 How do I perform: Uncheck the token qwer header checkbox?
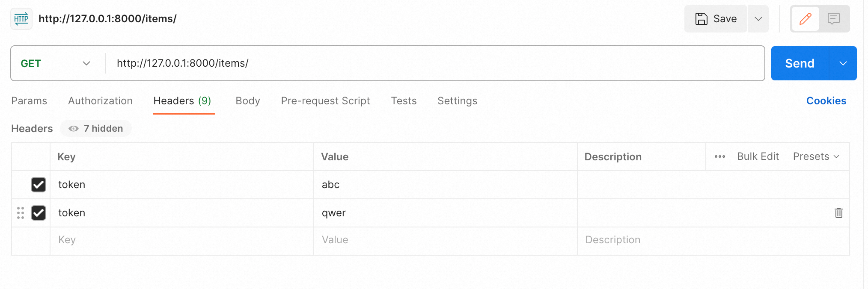(39, 213)
